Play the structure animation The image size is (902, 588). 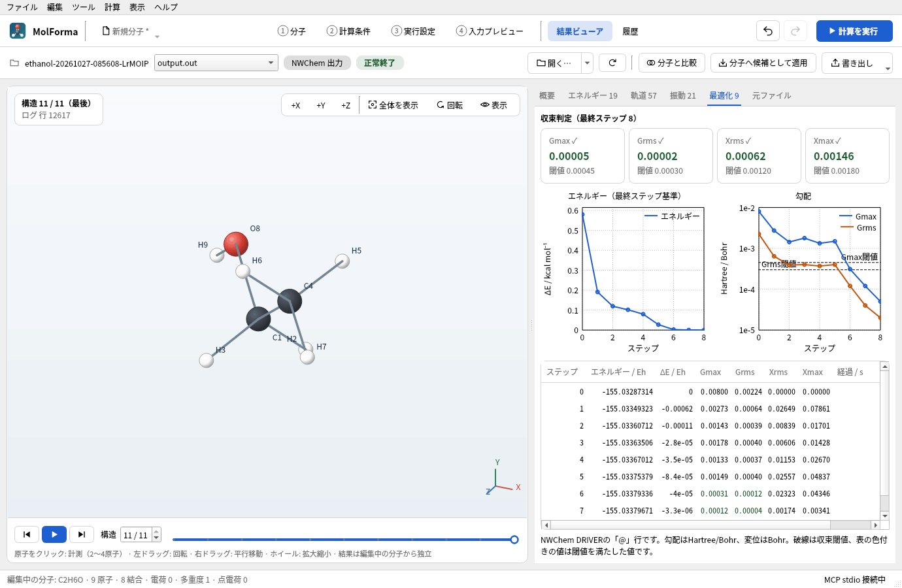point(54,534)
